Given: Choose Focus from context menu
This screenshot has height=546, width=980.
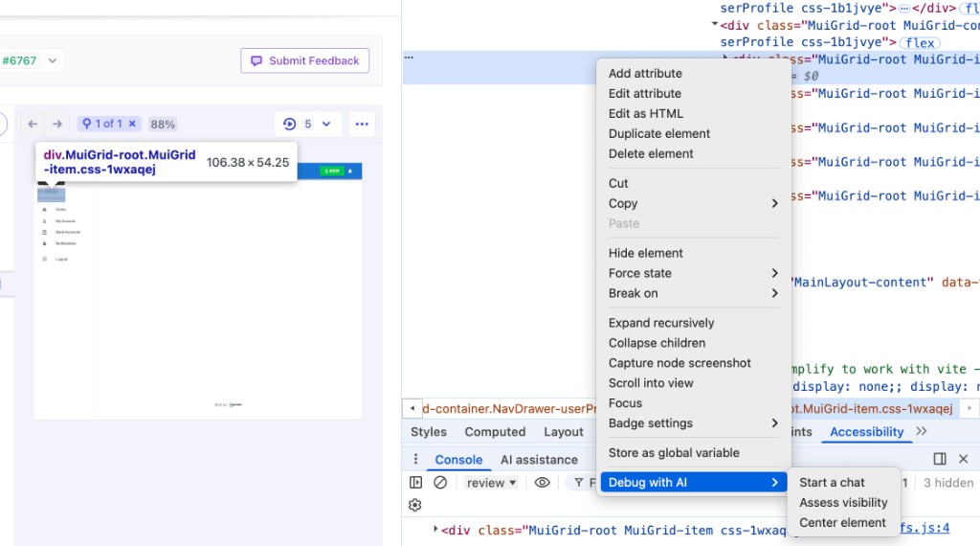Looking at the screenshot, I should (x=625, y=402).
